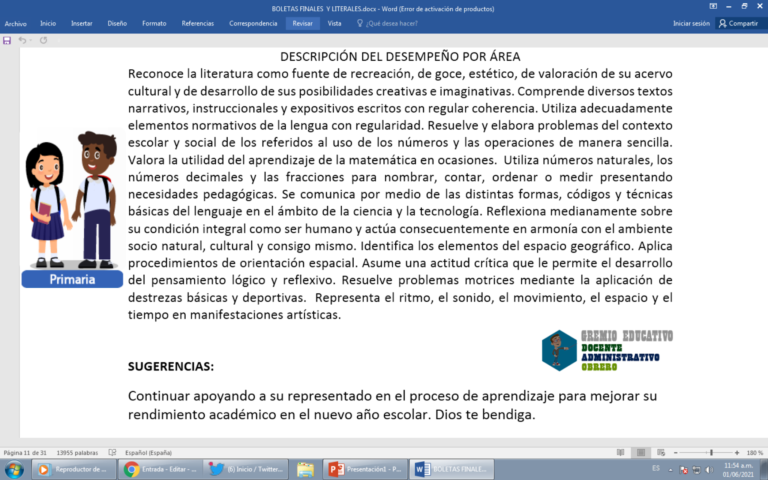768x480 pixels.
Task: Open Action Center flag icon
Action: click(684, 470)
